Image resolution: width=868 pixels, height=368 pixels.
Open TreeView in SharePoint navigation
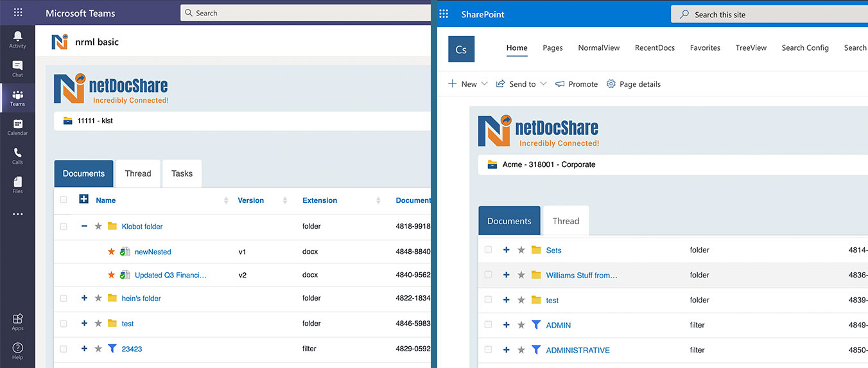click(x=751, y=48)
